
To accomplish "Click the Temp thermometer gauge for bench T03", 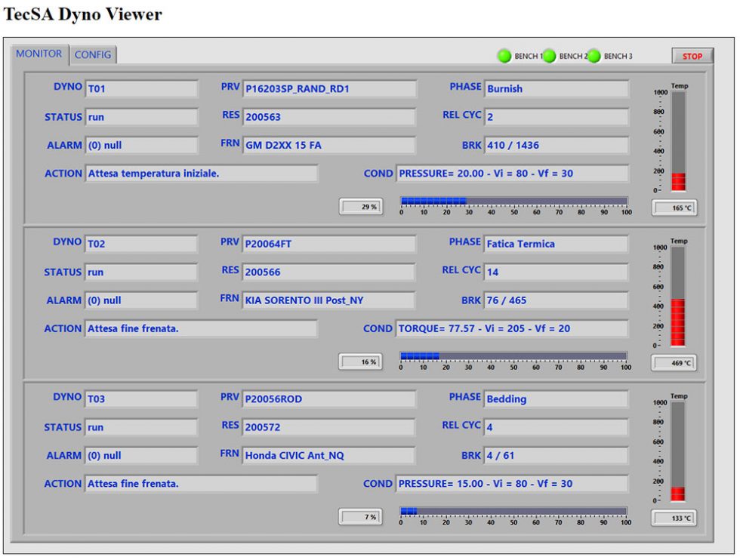I will click(x=679, y=453).
